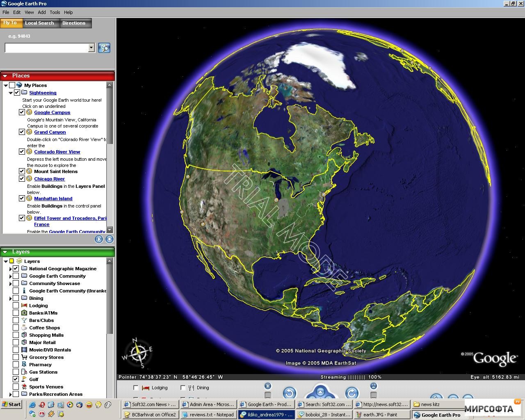Click the Mount Saint Helens placemark on the globe
Image resolution: width=525 pixels, height=420 pixels.
point(188,176)
